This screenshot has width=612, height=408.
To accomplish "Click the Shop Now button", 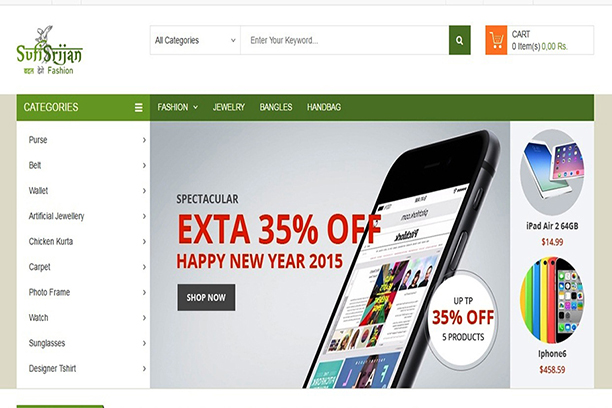I will 206,298.
